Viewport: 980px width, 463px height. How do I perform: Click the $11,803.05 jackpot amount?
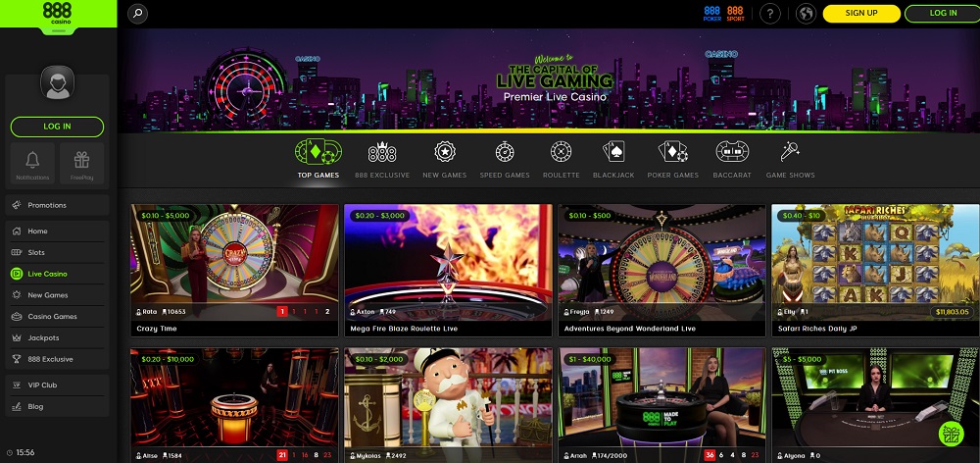(954, 312)
